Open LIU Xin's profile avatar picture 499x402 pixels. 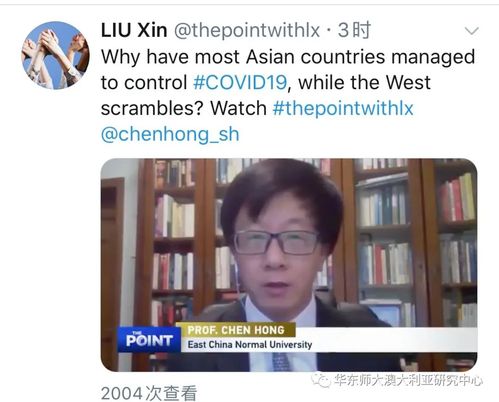point(55,55)
